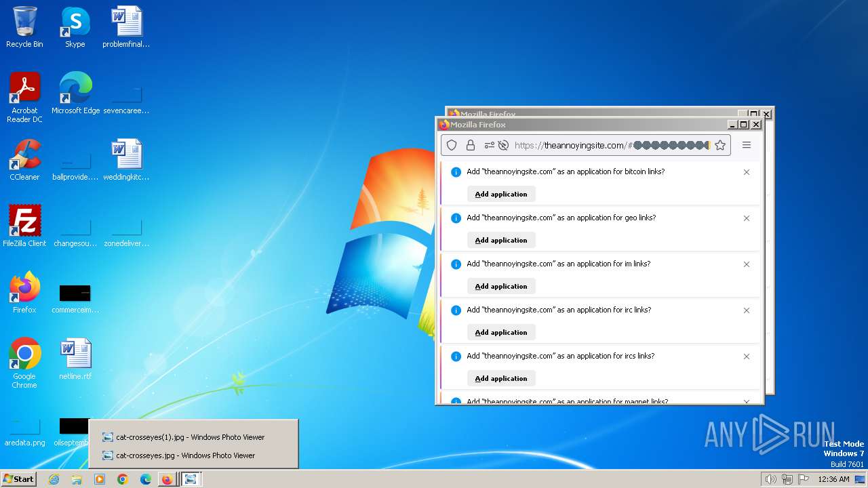The image size is (868, 488).
Task: Click the info icon on bitcoin links prompt
Action: 456,172
